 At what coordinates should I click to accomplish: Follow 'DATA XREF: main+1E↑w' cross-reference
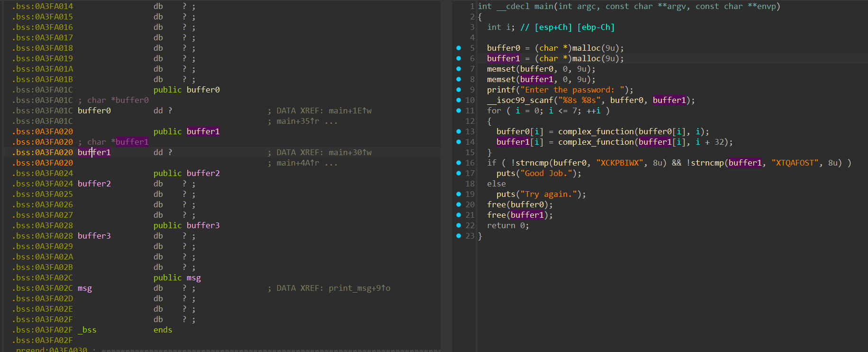tap(324, 111)
